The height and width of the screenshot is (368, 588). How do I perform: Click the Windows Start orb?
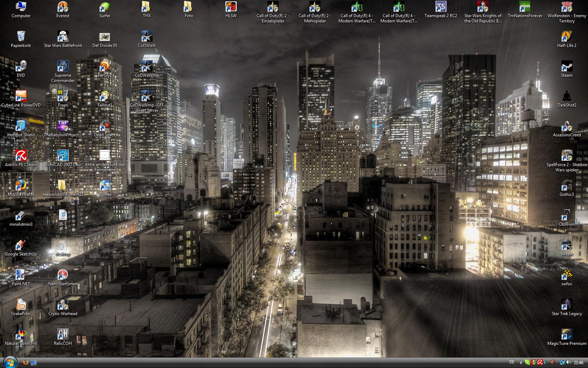point(10,362)
